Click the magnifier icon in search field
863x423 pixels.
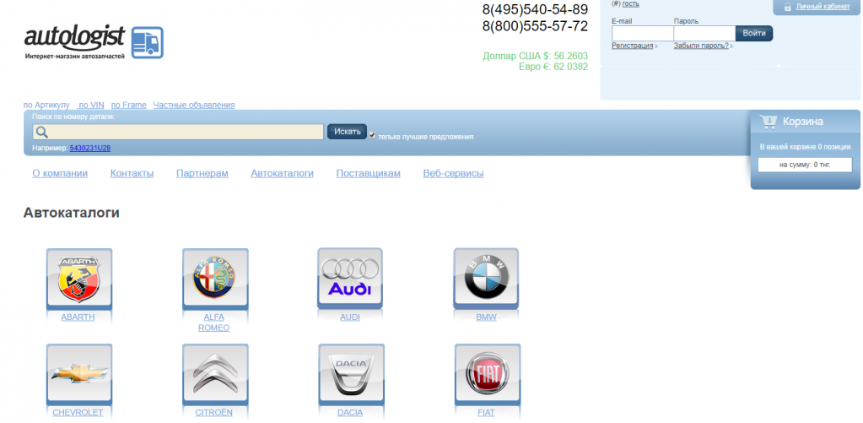point(41,132)
